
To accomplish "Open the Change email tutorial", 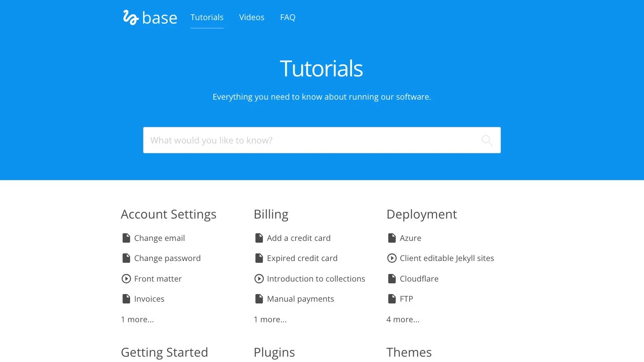I will [x=160, y=238].
